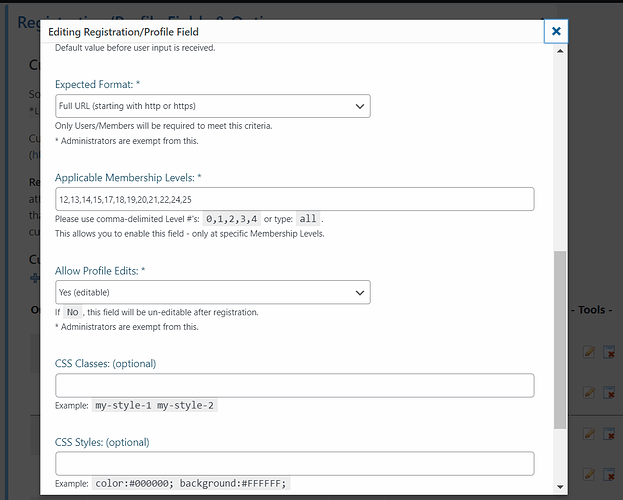Focus the CSS Classes input field

pyautogui.click(x=295, y=385)
